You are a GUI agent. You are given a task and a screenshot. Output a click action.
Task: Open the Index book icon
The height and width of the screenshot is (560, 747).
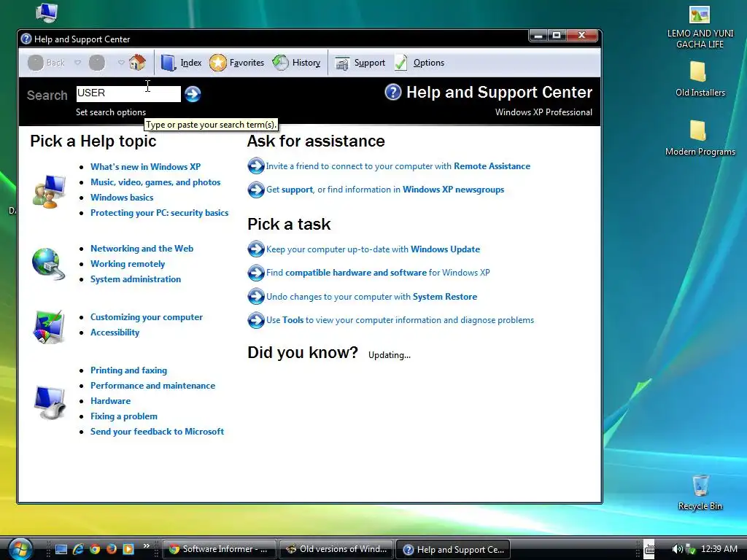tap(169, 63)
